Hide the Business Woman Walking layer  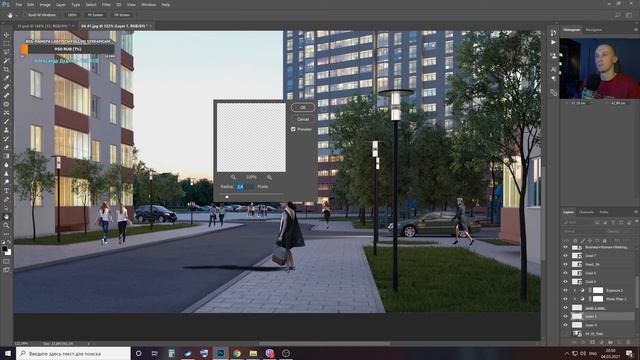565,247
